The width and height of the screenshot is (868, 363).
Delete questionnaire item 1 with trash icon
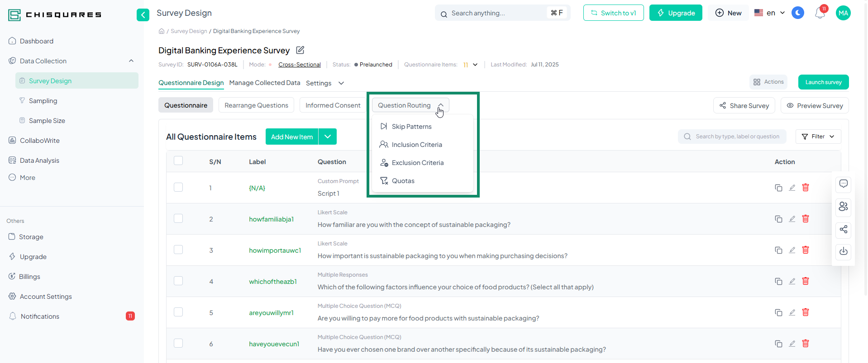[x=806, y=188]
